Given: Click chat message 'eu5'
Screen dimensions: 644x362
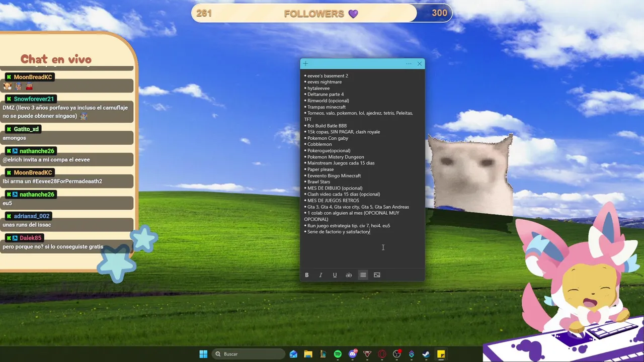Looking at the screenshot, I should pos(7,203).
